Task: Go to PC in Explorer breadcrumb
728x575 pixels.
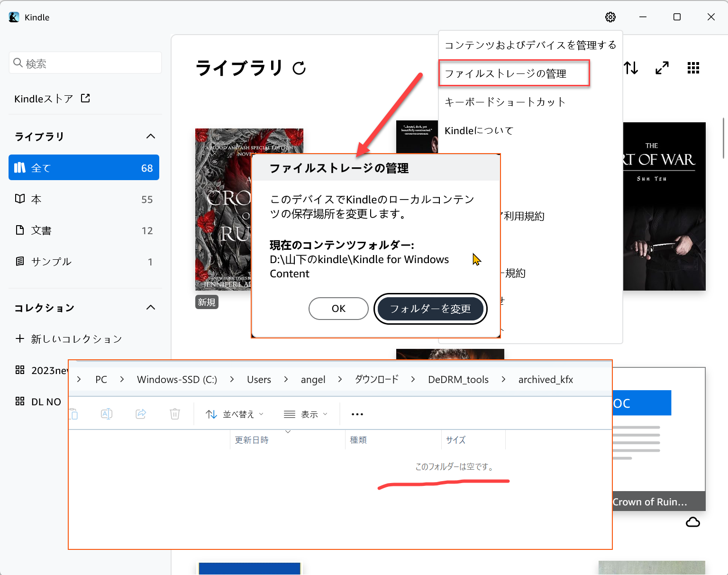Action: point(101,380)
